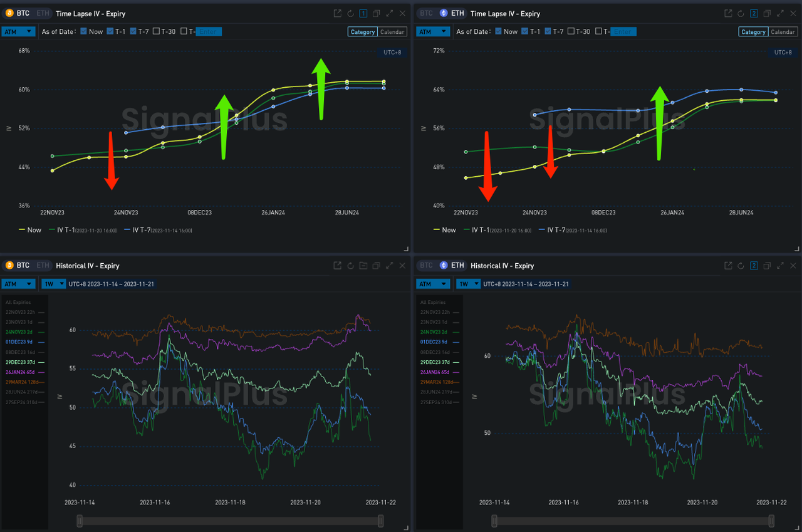Image resolution: width=802 pixels, height=532 pixels.
Task: Refresh the ETH Time Lapse IV panel
Action: [x=741, y=13]
